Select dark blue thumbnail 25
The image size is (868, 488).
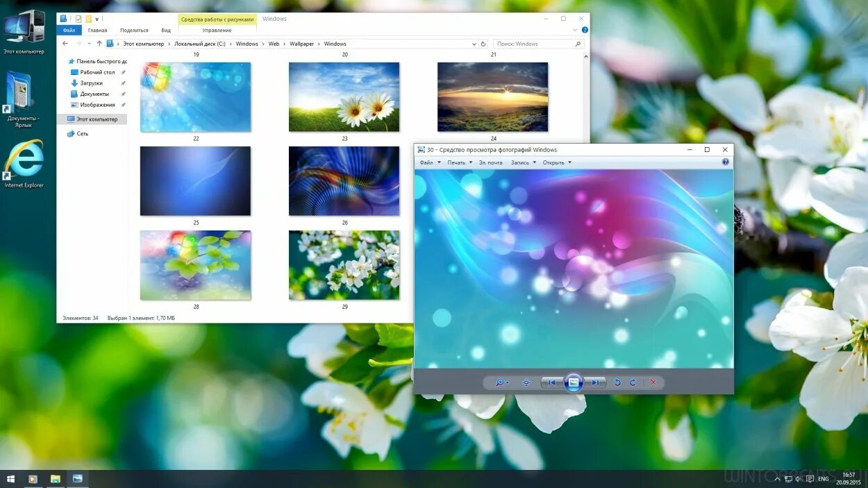[196, 181]
